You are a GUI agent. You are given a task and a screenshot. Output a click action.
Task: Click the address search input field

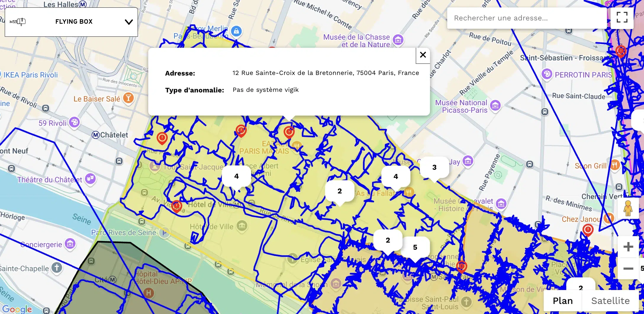click(527, 18)
